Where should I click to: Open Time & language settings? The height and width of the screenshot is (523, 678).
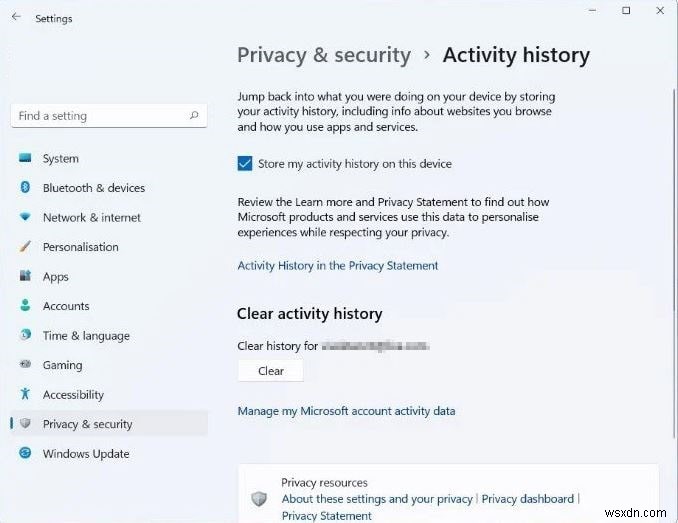[x=109, y=335]
